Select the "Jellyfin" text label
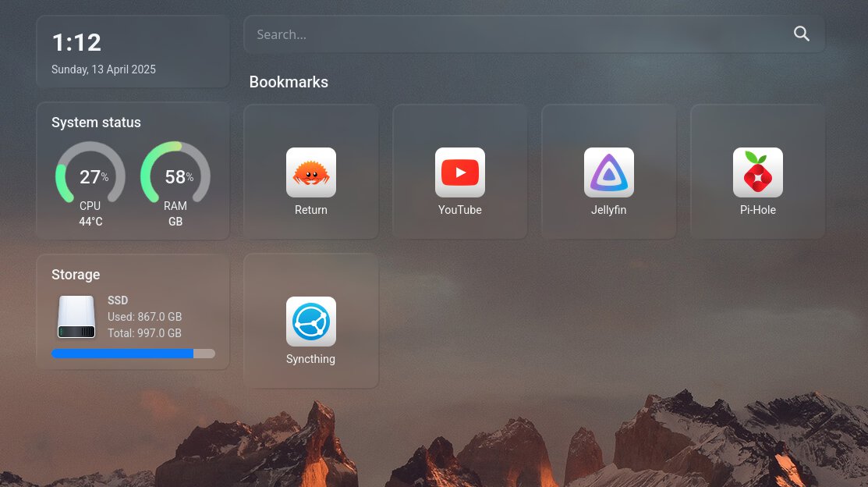 608,210
